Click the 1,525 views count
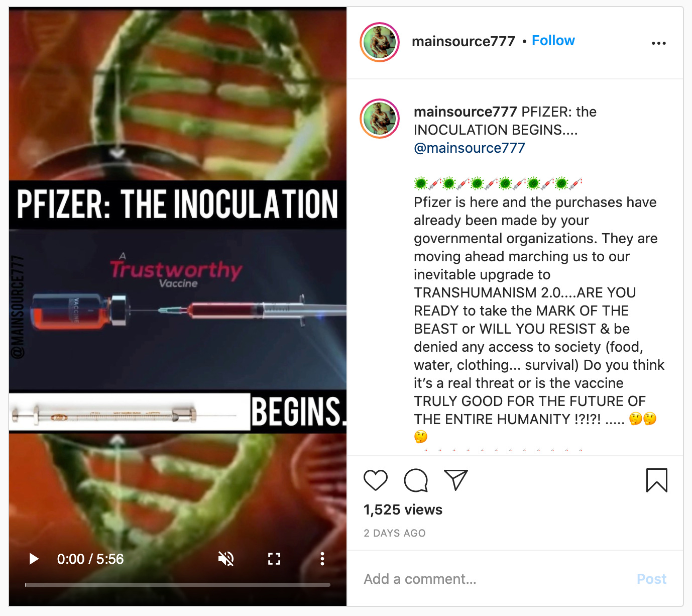Screen dimensions: 692x616 pos(403,509)
